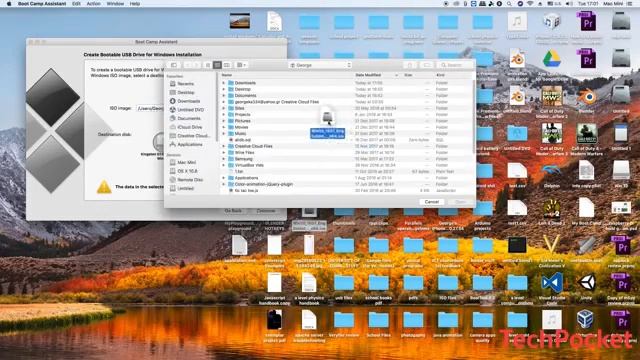This screenshot has height=360, width=640.
Task: Expand the Documents folder row
Action: [224, 96]
